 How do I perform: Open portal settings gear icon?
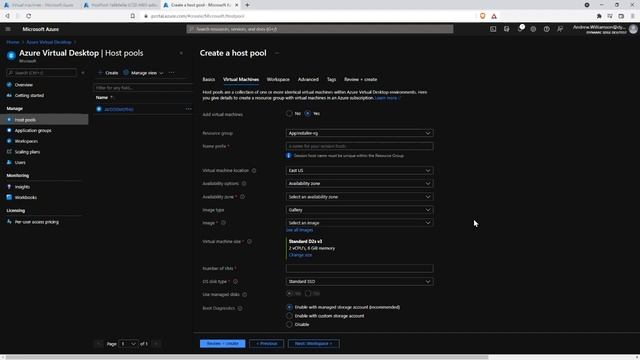click(533, 29)
